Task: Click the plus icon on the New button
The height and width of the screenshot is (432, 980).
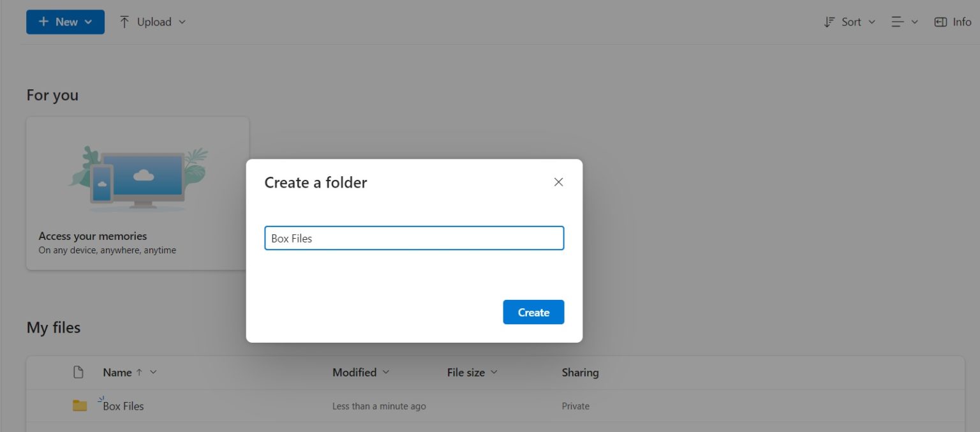Action: (43, 21)
